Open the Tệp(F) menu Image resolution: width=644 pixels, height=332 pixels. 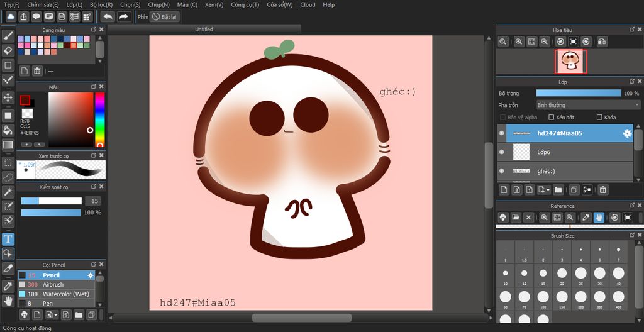pos(11,4)
